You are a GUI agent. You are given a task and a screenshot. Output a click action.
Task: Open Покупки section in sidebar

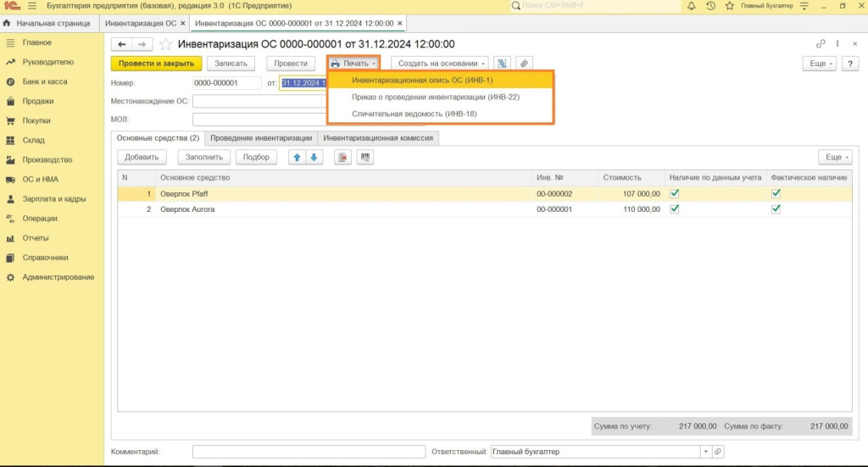point(36,120)
